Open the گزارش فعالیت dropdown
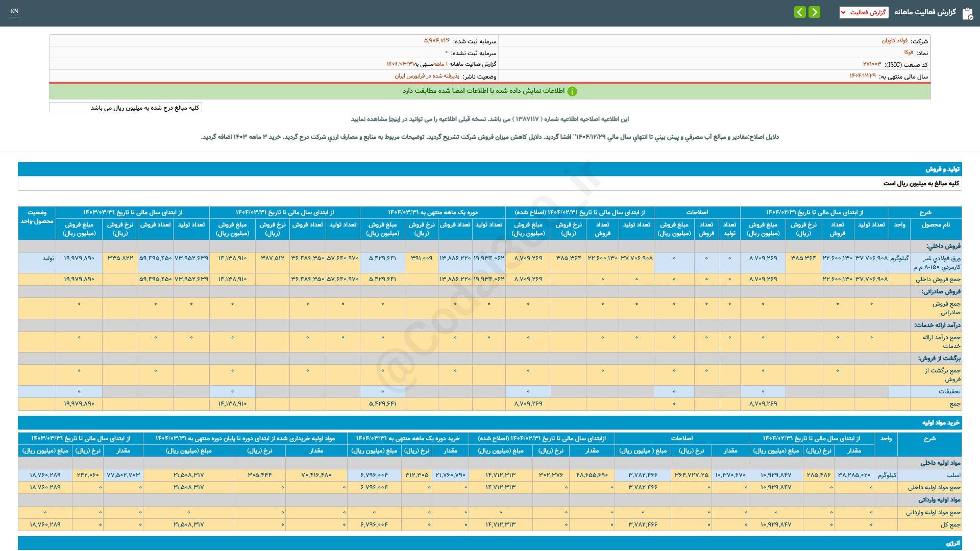Viewport: 980px width, 551px height. point(864,12)
